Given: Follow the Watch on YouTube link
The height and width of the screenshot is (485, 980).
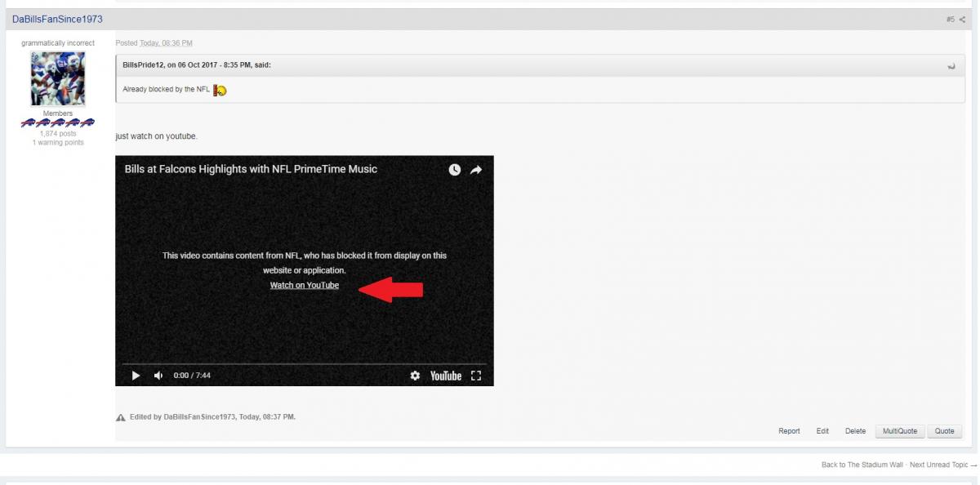Looking at the screenshot, I should [305, 285].
